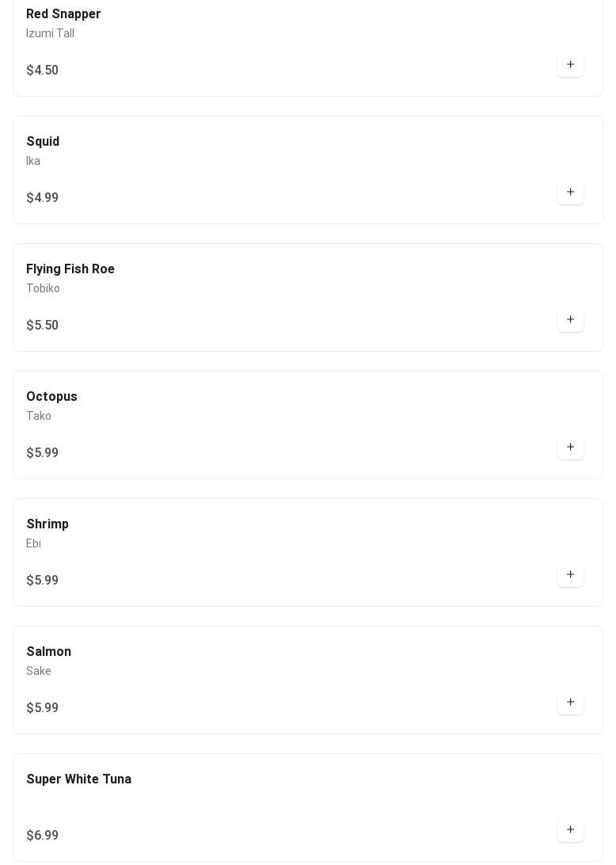Add Super White Tuna to cart
This screenshot has height=865, width=616.
pos(570,829)
